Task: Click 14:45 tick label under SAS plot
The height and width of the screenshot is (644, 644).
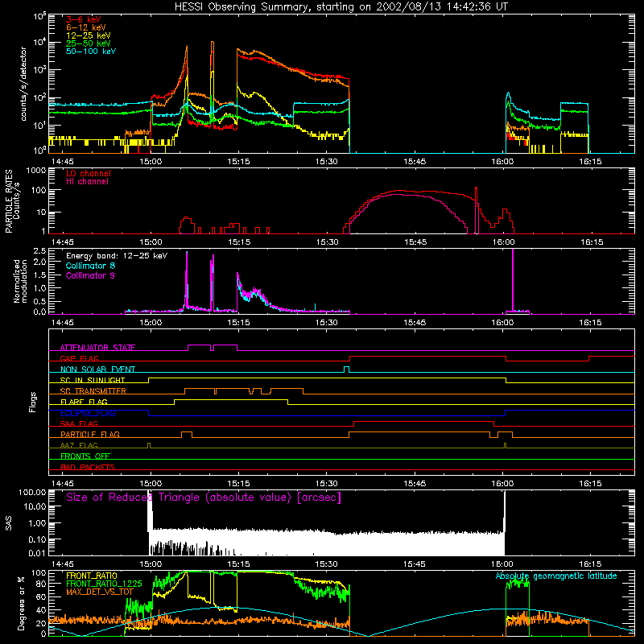Action: [x=63, y=564]
